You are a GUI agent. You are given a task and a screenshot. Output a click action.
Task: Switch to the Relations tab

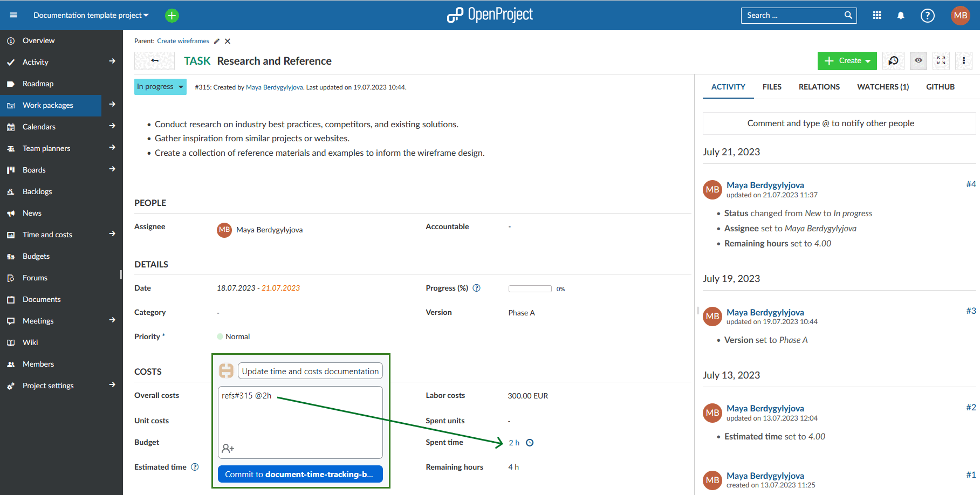click(x=819, y=87)
